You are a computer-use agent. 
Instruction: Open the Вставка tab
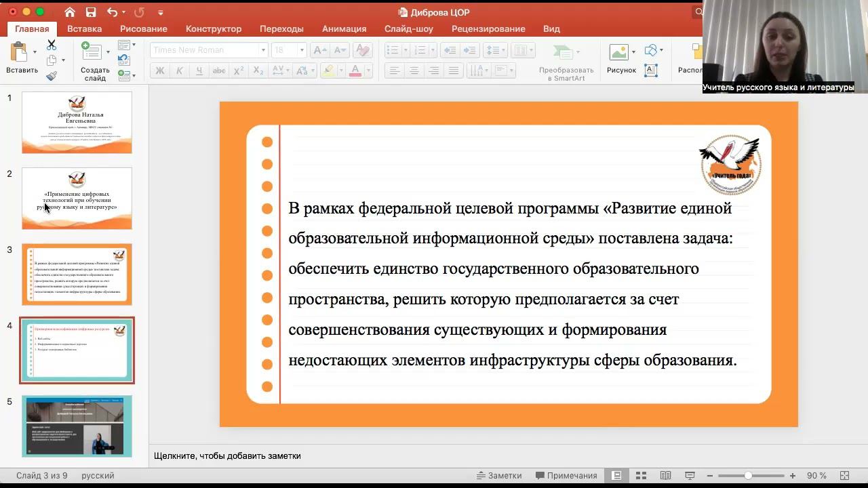[85, 29]
